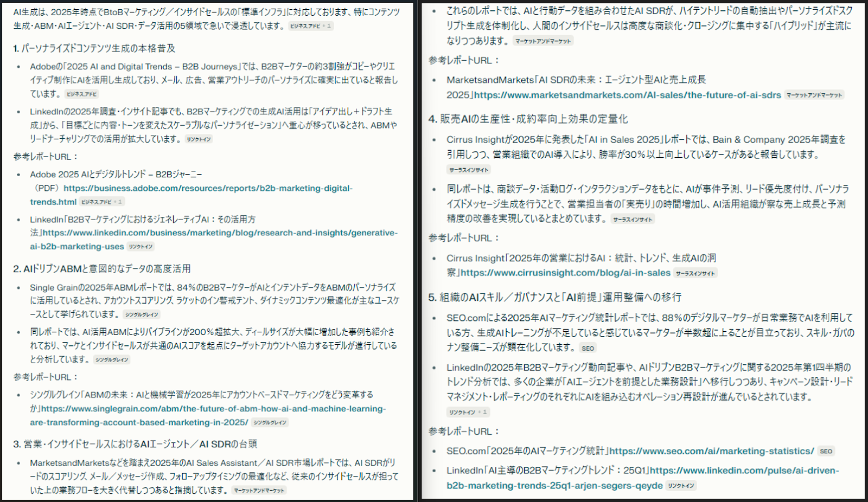Click heading '1. パーソナライズドコンテンツ生成の本格普及'
The image size is (868, 502).
(x=94, y=48)
